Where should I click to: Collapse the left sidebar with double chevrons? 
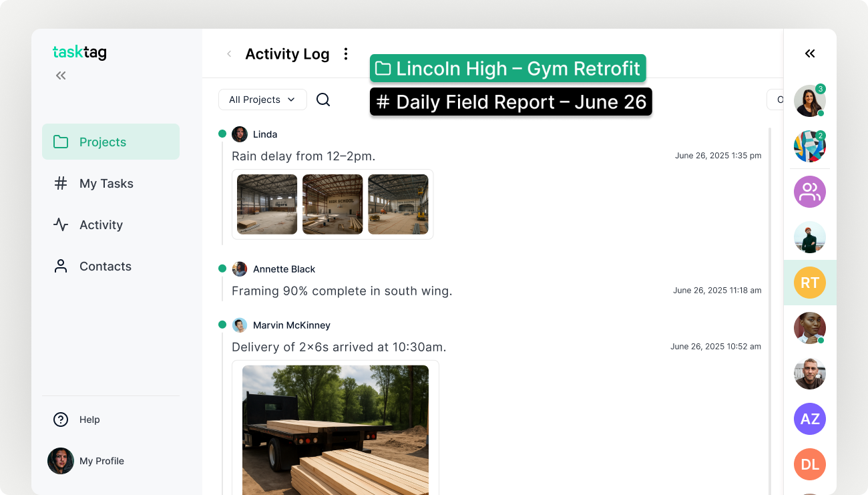[60, 75]
